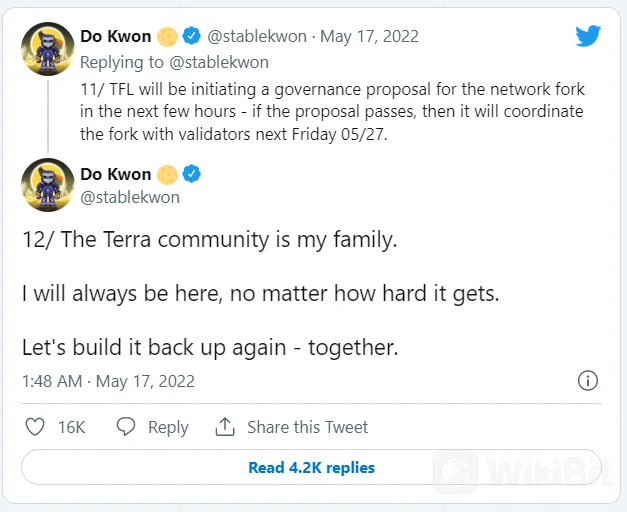
Task: Click the 16K likes count
Action: tap(71, 427)
